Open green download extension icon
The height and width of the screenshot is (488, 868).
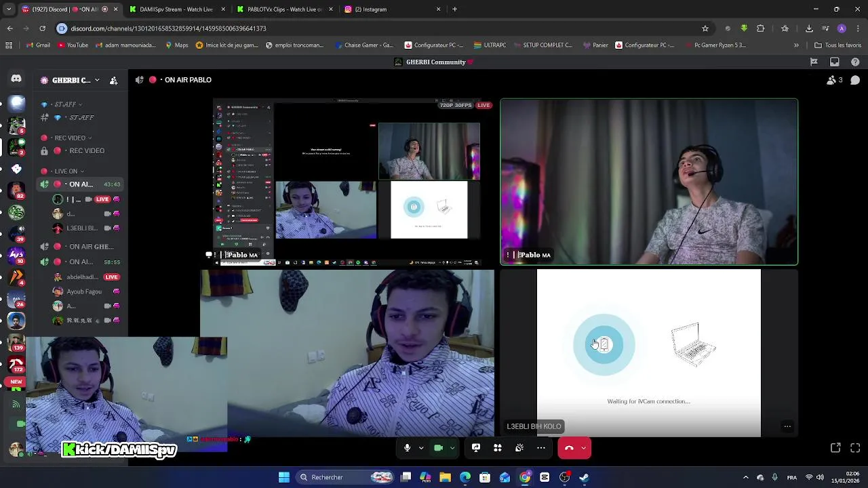pyautogui.click(x=744, y=28)
